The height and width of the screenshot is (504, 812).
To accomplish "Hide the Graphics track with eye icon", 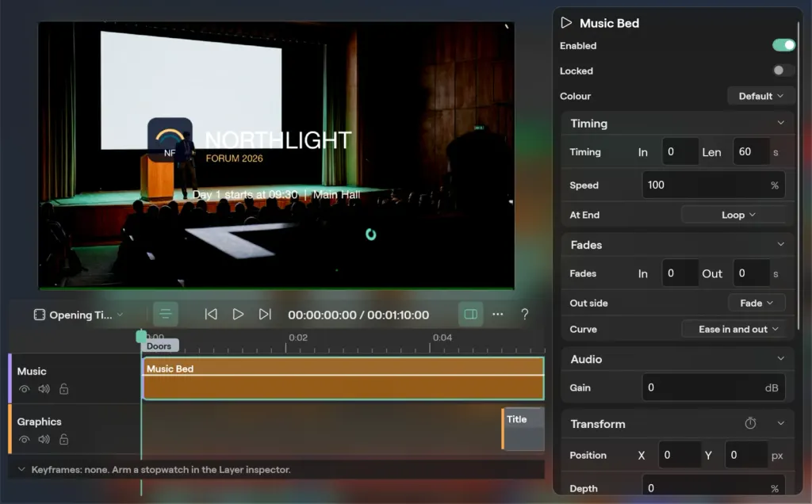I will coord(25,440).
